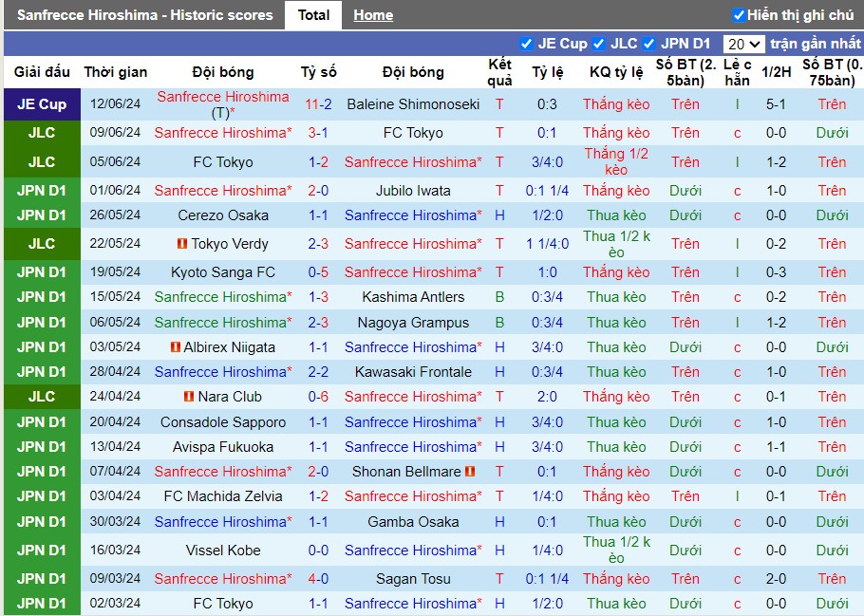The image size is (864, 616).
Task: Click the 1/2H column header
Action: coord(777,71)
